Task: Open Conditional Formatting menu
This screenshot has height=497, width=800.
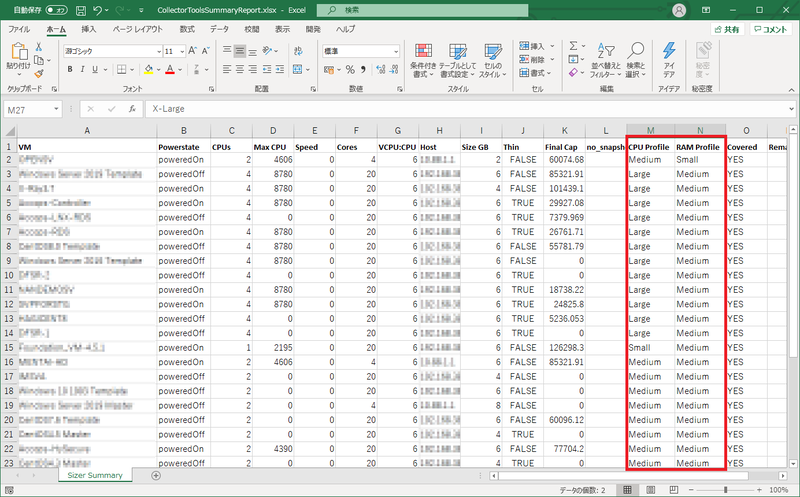Action: point(423,61)
